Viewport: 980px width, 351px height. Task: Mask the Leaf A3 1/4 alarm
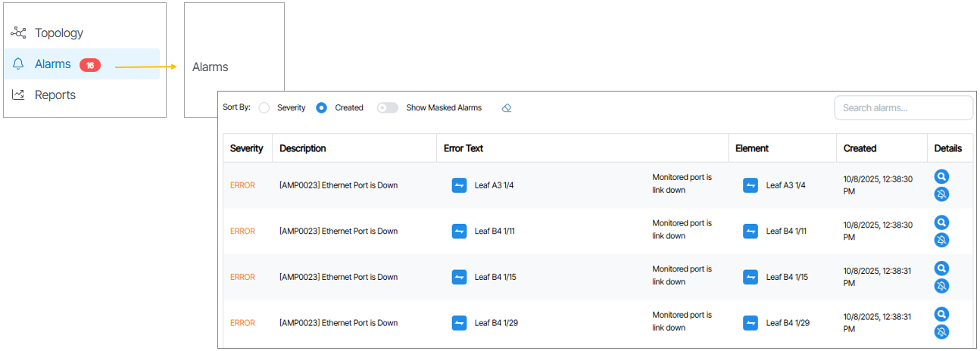(x=941, y=194)
